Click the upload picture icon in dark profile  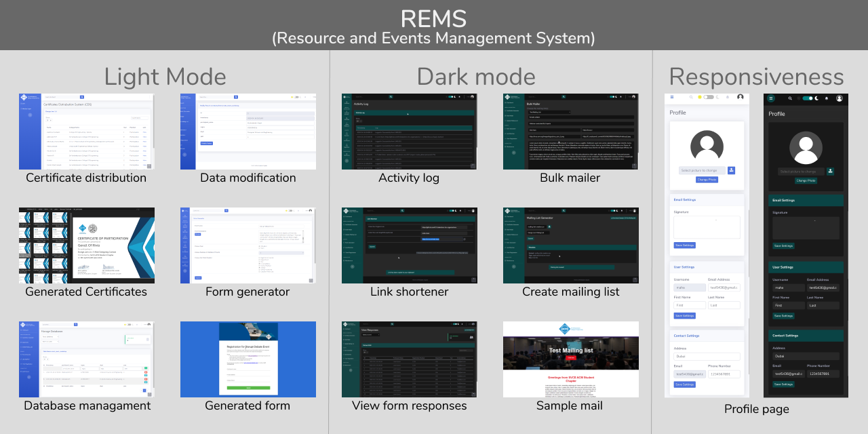coord(830,172)
